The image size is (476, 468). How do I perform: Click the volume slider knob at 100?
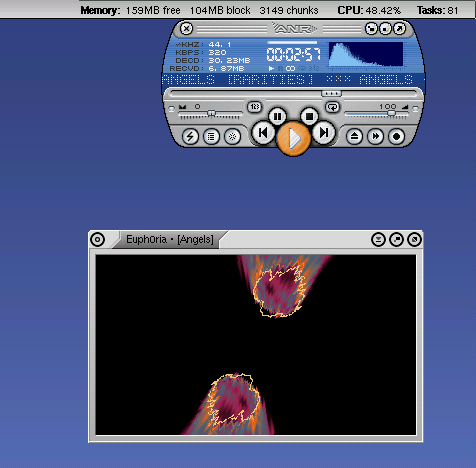coord(391,114)
